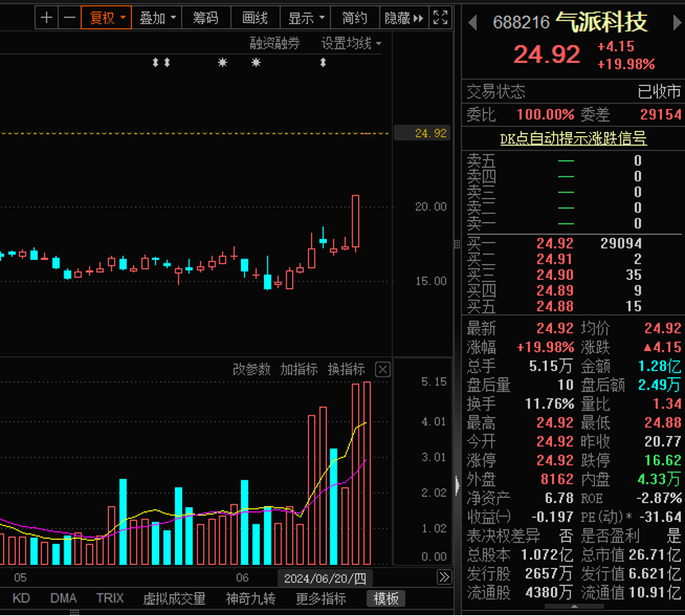The width and height of the screenshot is (685, 616).
Task: Click 融资融券 label
Action: [x=275, y=43]
